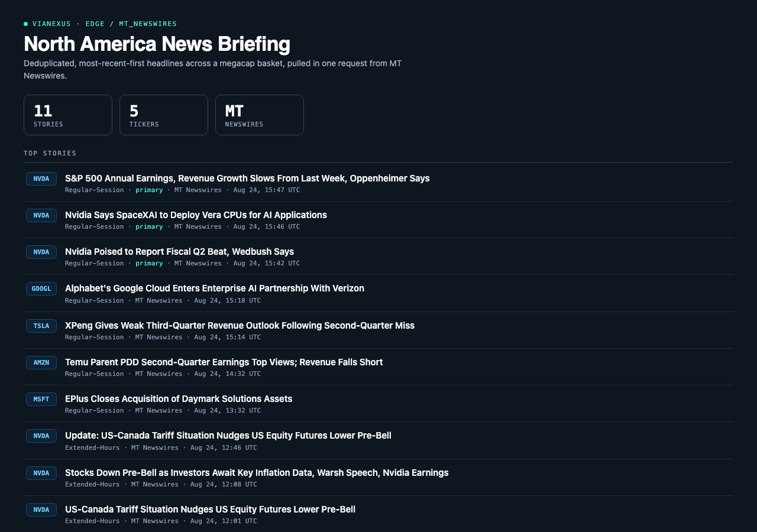
Task: Click the Aug 24, 14:32 UTC timestamp
Action: (228, 374)
